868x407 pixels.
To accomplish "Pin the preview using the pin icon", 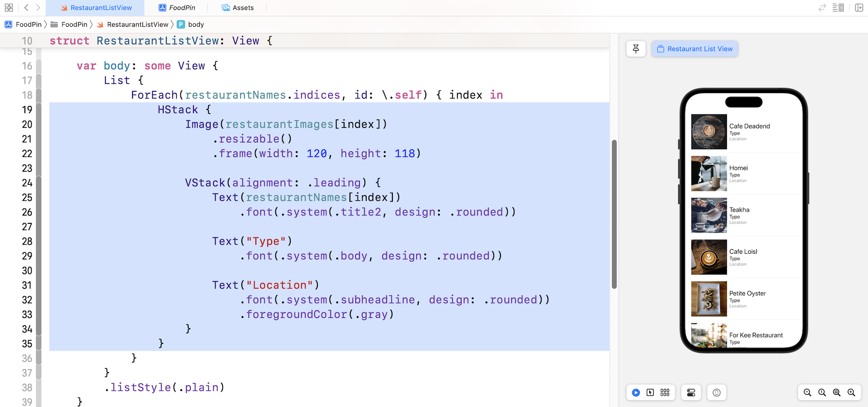I will tap(636, 48).
